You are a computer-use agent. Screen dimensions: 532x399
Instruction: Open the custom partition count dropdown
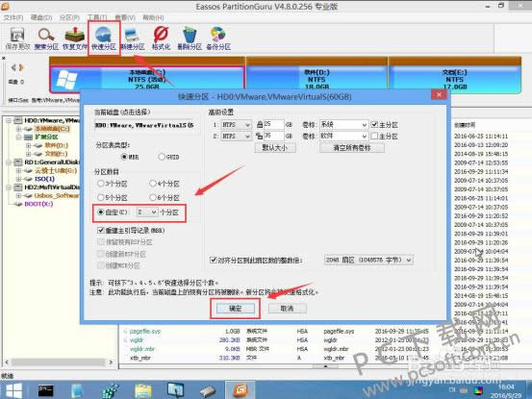(x=147, y=212)
